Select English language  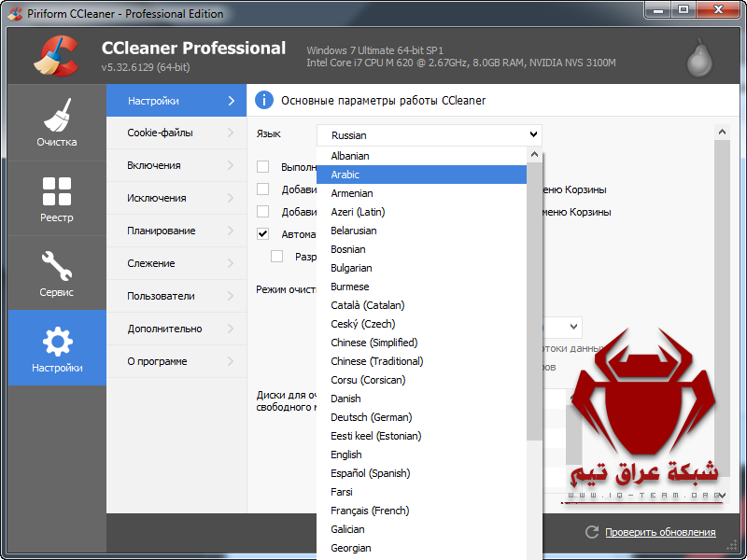(422, 455)
